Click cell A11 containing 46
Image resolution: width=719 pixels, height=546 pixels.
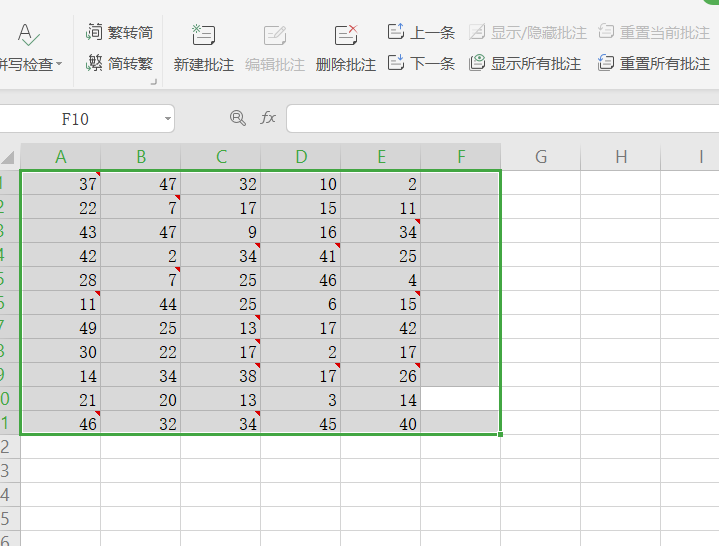[61, 423]
